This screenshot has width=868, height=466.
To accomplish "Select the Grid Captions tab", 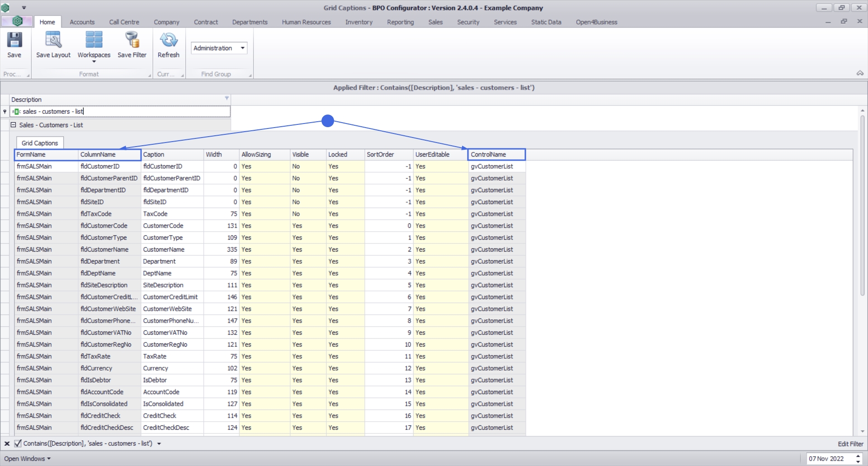I will [40, 143].
